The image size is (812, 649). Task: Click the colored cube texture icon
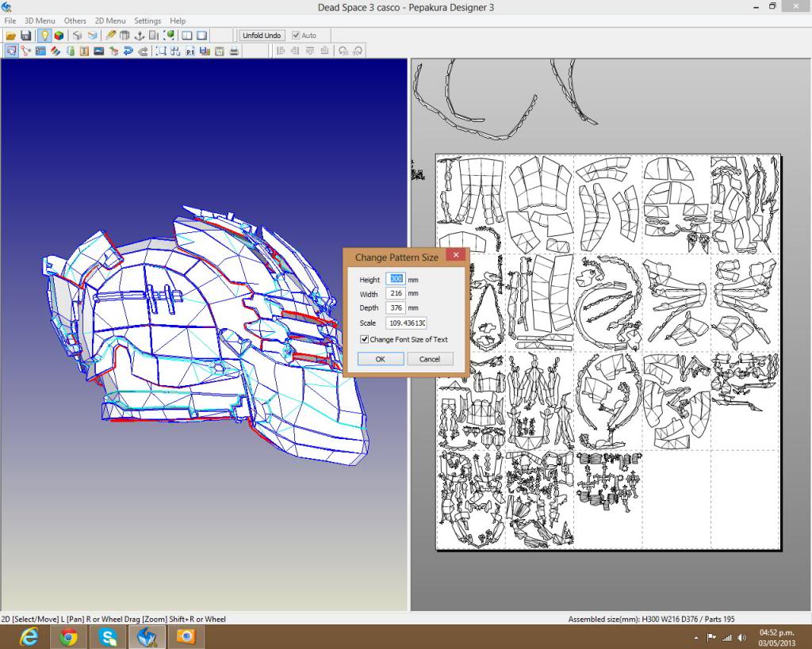coord(59,35)
